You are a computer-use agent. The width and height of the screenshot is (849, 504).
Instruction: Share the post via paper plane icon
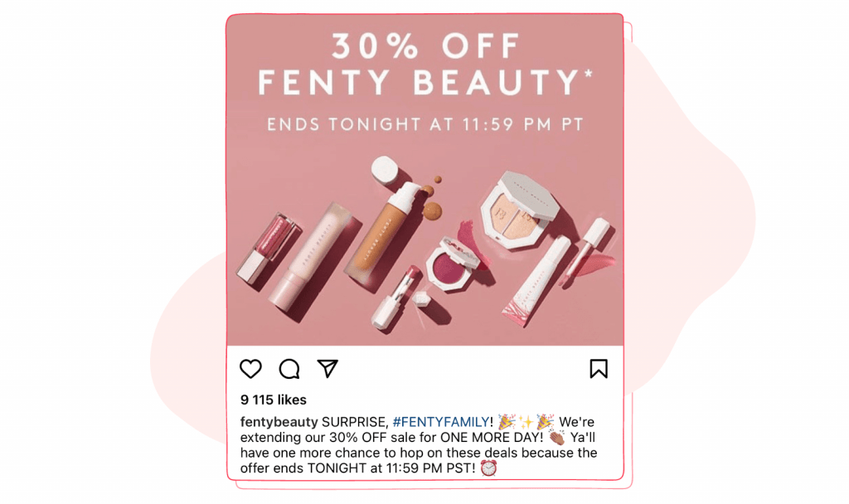click(327, 368)
